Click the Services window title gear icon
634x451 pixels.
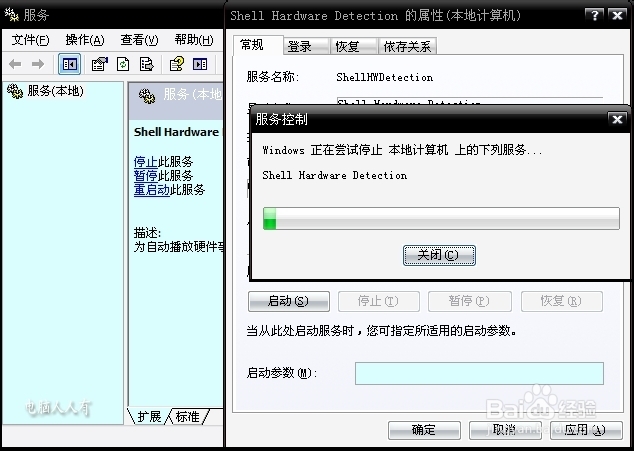point(11,15)
